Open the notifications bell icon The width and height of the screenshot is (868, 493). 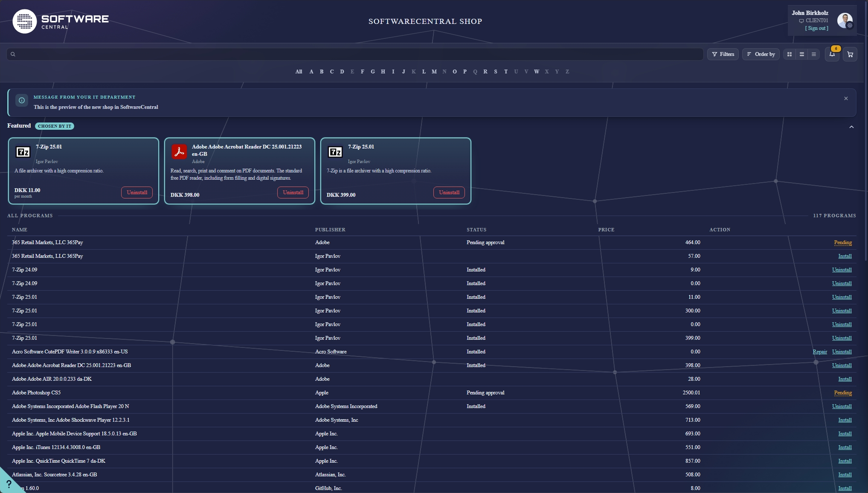click(x=832, y=54)
